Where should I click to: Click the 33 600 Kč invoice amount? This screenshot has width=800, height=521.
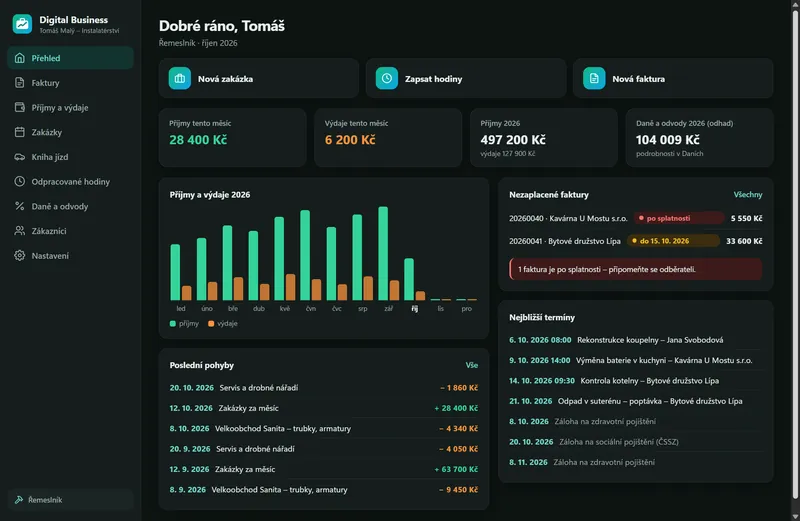(744, 241)
